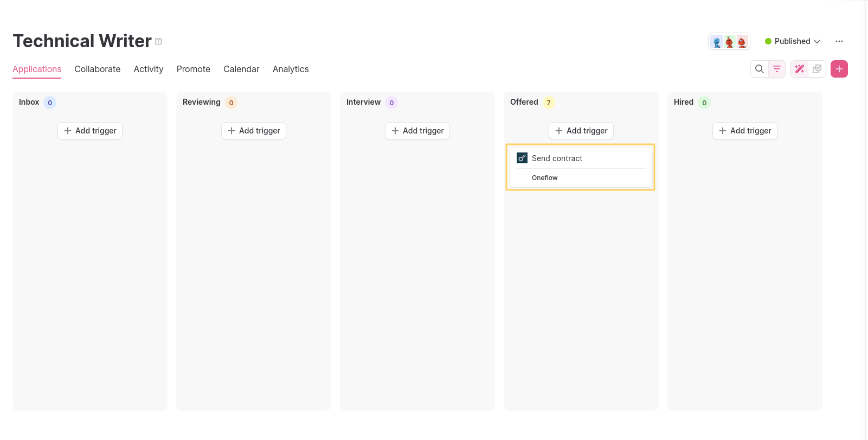This screenshot has height=440, width=868.
Task: Add trigger to the Hired column
Action: pyautogui.click(x=745, y=131)
